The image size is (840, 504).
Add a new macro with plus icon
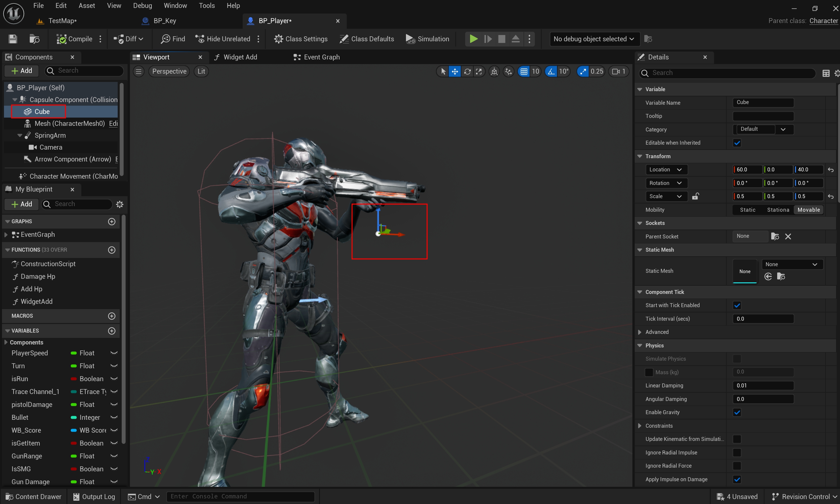click(x=111, y=316)
